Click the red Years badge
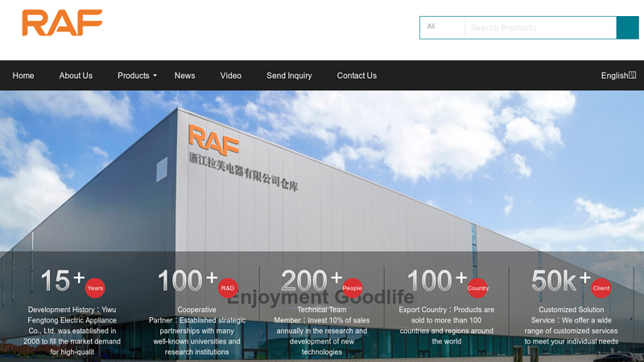Viewport: 644px width, 362px height. click(95, 288)
